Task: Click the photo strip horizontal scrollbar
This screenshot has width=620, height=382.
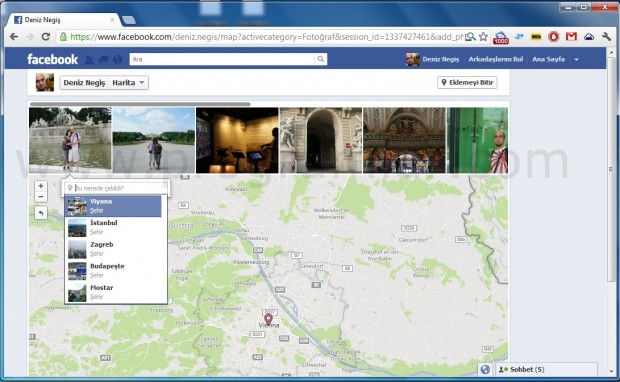Action: tap(140, 104)
